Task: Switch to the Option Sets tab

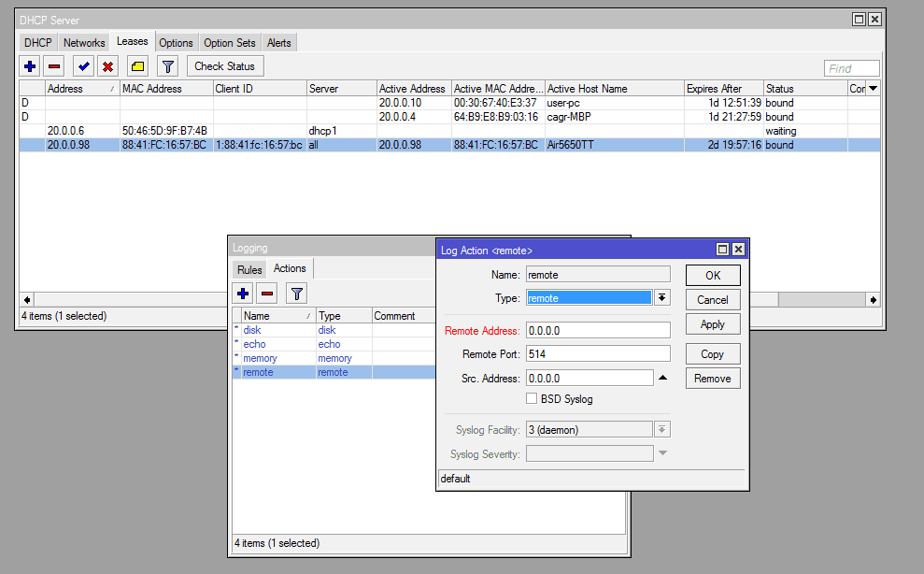Action: click(230, 43)
